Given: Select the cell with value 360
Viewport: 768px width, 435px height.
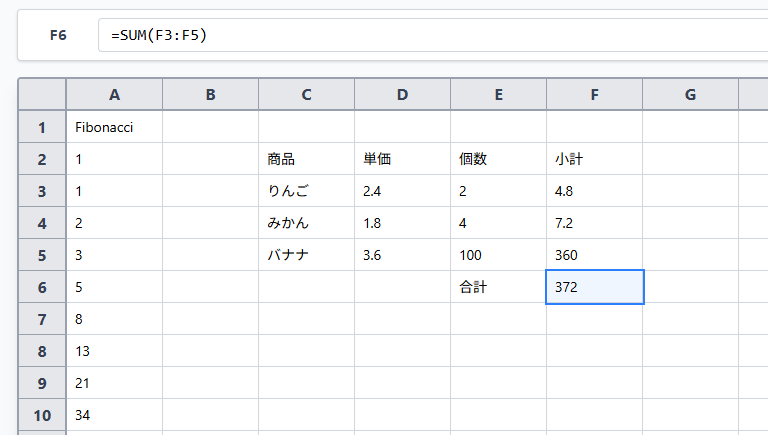Looking at the screenshot, I should pyautogui.click(x=594, y=255).
